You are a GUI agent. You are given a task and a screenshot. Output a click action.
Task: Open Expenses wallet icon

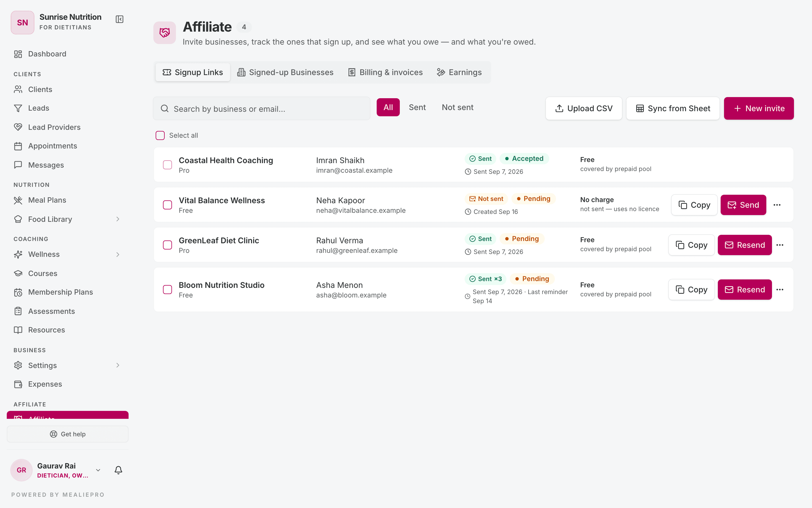pos(18,384)
